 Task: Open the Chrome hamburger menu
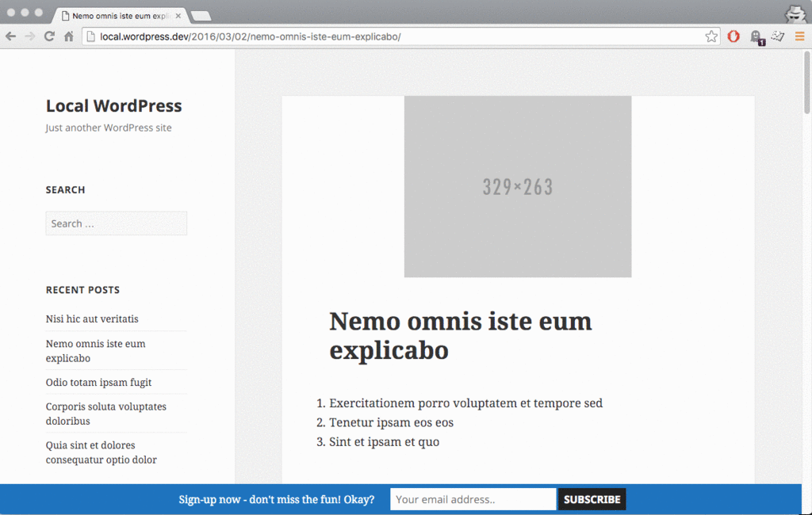point(799,36)
